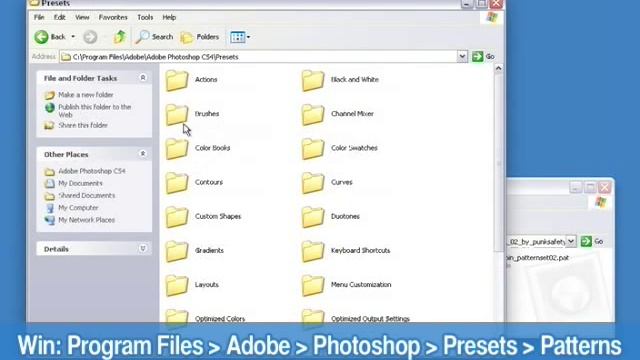Select the Keyboard Shortcuts folder icon

(x=313, y=251)
